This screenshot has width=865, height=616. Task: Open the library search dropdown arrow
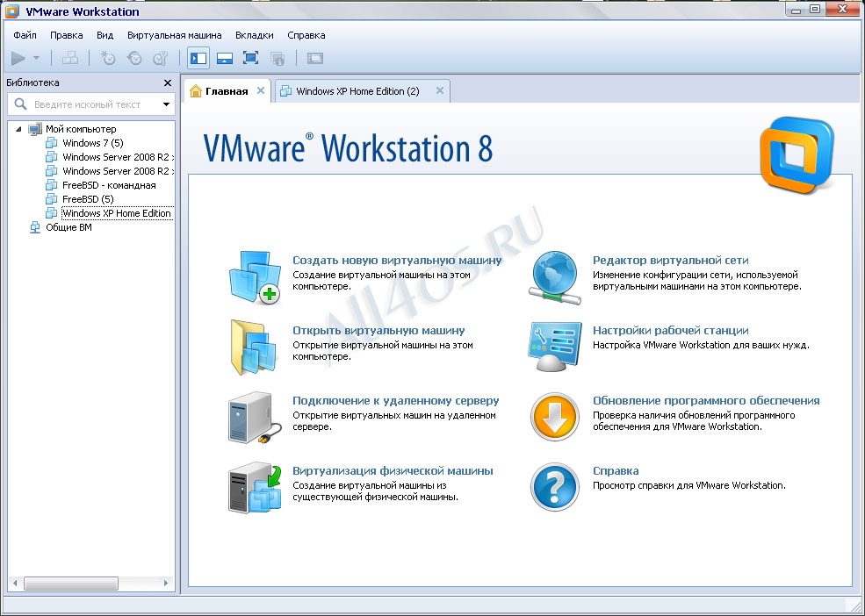tap(166, 104)
